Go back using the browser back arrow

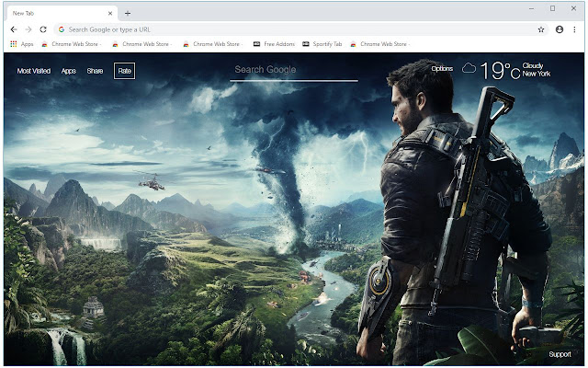[x=14, y=29]
